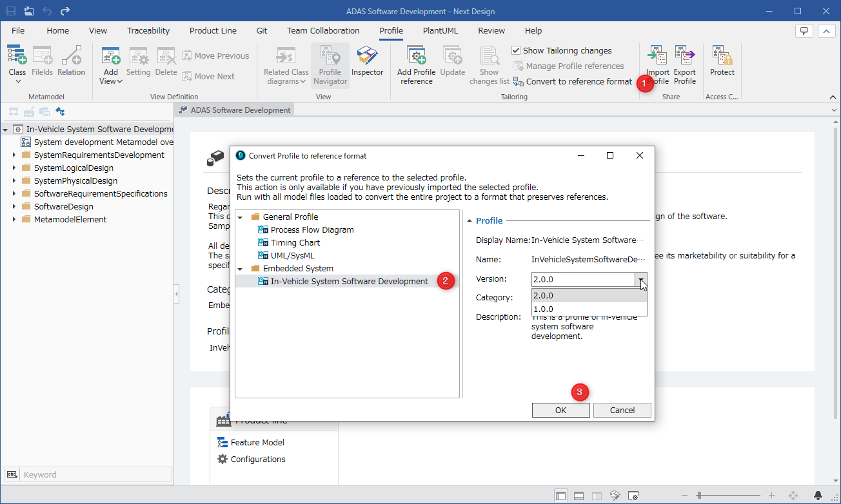Expand SystemLogicalDesign in sidebar
This screenshot has width=841, height=504.
[x=14, y=168]
